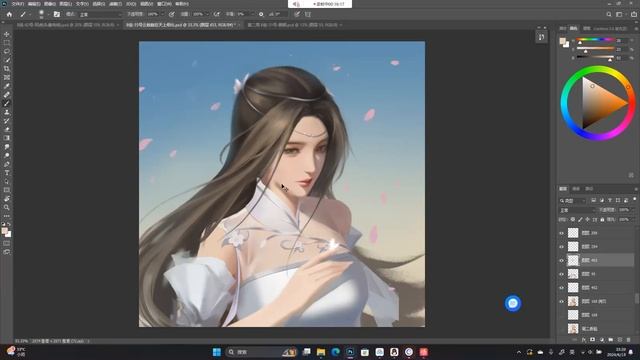
Task: Select the Rectangular Marquee tool
Action: pos(7,43)
